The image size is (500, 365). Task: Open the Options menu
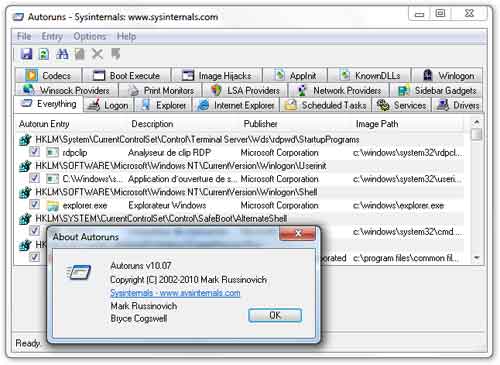[89, 36]
